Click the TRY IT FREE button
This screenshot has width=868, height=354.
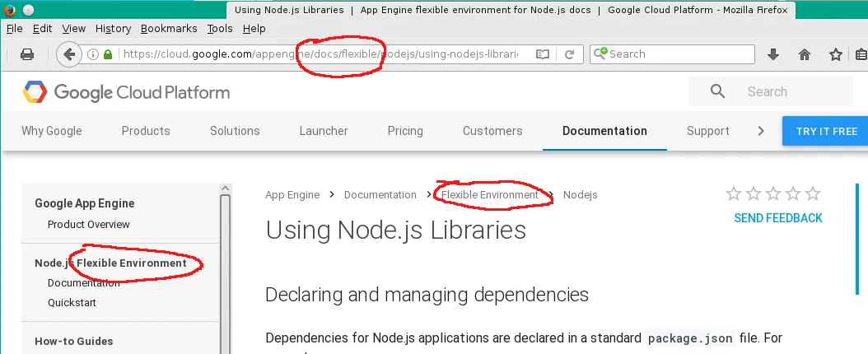(825, 131)
